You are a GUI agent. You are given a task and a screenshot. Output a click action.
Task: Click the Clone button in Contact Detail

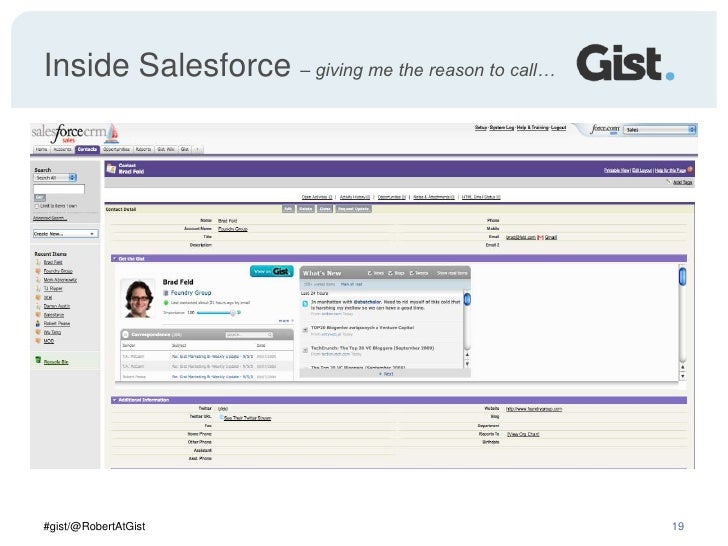[x=325, y=209]
